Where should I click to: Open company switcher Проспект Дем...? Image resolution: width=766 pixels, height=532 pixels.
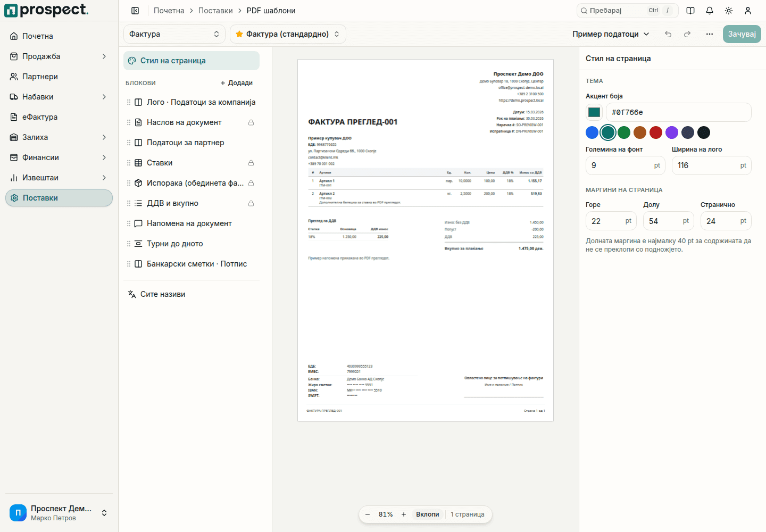[59, 513]
